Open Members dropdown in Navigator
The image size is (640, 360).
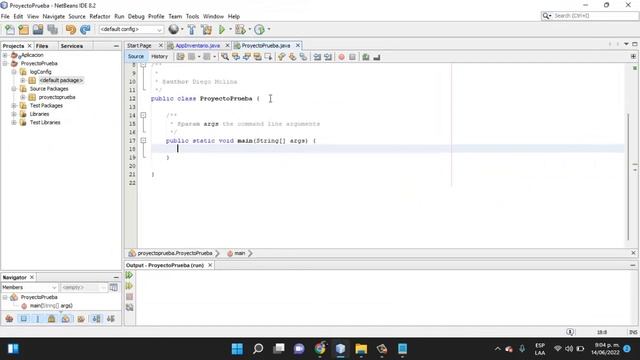pos(29,287)
